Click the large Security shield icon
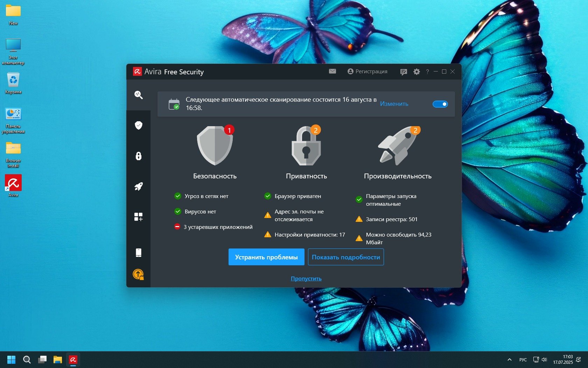Image resolution: width=588 pixels, height=368 pixels. coord(215,145)
